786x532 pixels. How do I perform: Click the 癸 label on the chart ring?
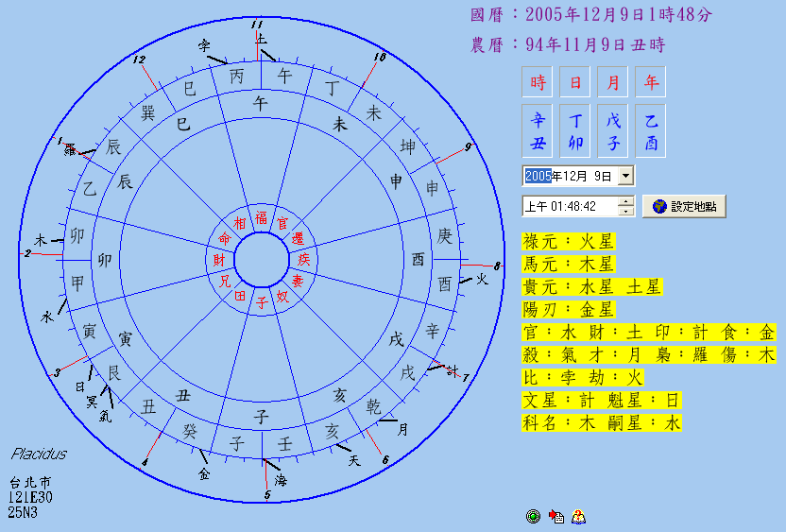(190, 431)
